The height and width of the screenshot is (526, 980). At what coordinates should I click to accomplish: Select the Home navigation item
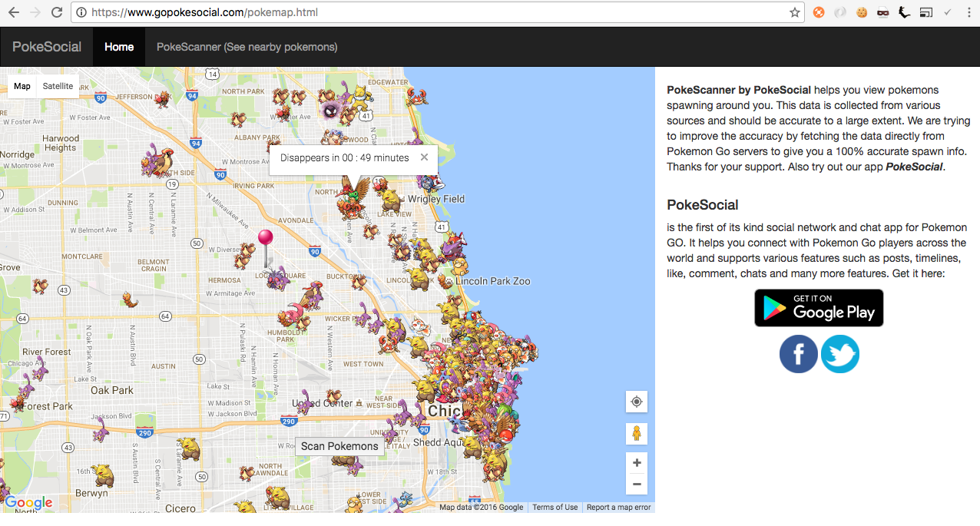[118, 47]
